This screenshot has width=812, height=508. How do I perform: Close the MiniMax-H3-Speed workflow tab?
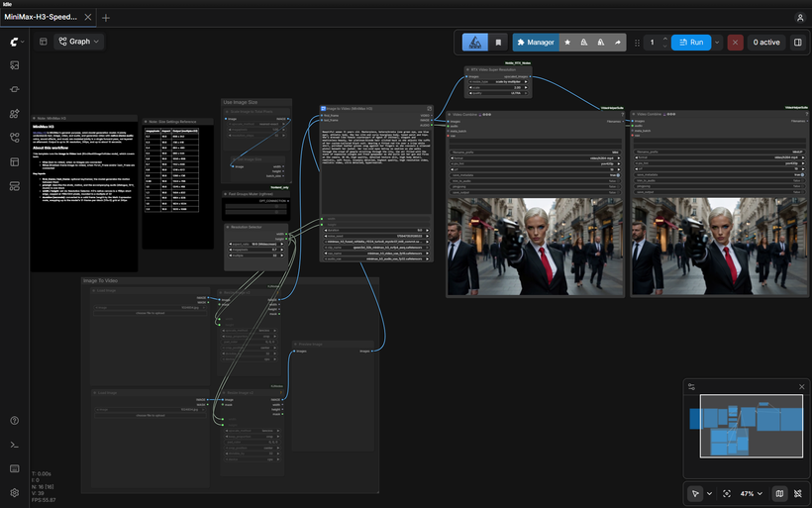(88, 17)
